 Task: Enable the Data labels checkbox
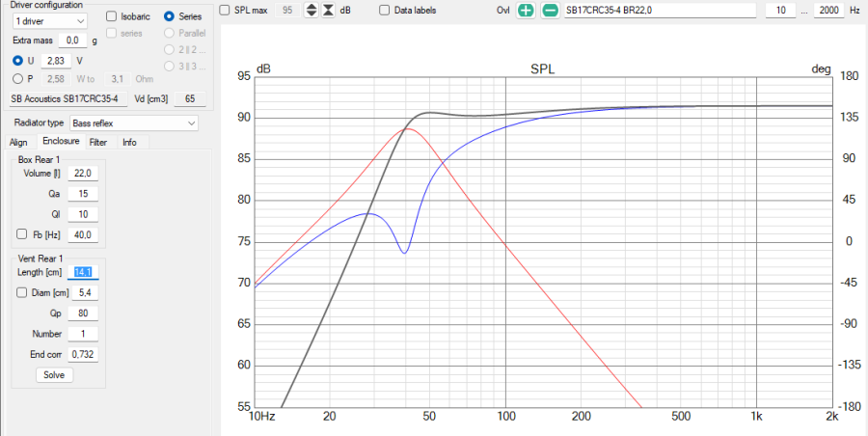click(x=384, y=10)
